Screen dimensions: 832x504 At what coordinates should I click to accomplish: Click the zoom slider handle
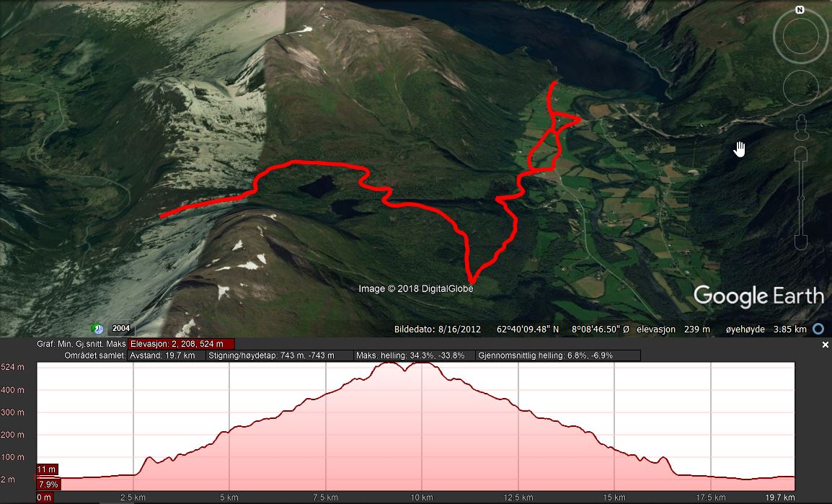801,198
